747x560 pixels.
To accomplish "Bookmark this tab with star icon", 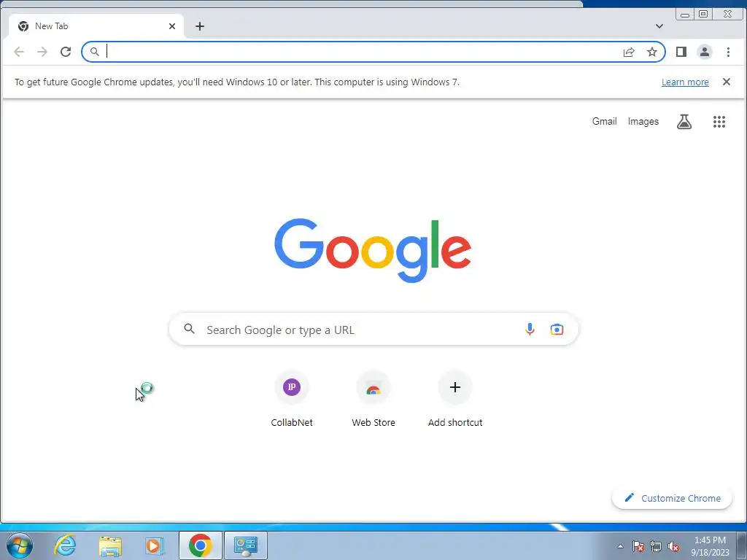I will [x=652, y=52].
